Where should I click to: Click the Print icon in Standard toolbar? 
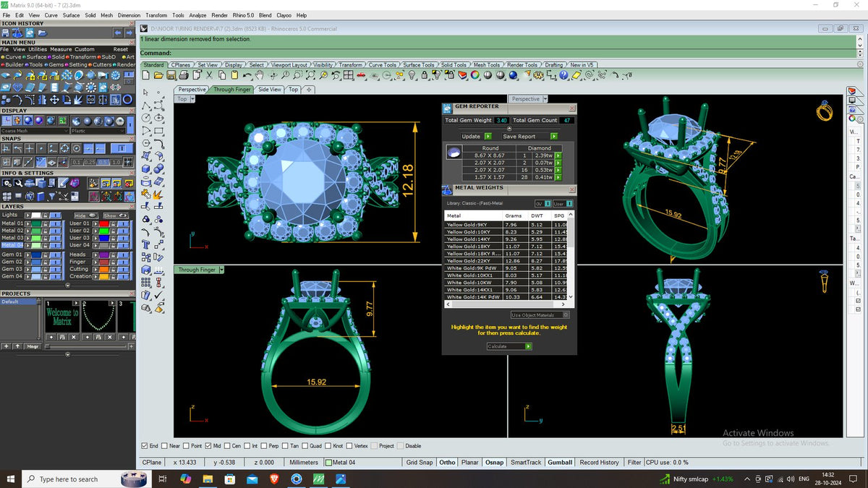point(184,75)
